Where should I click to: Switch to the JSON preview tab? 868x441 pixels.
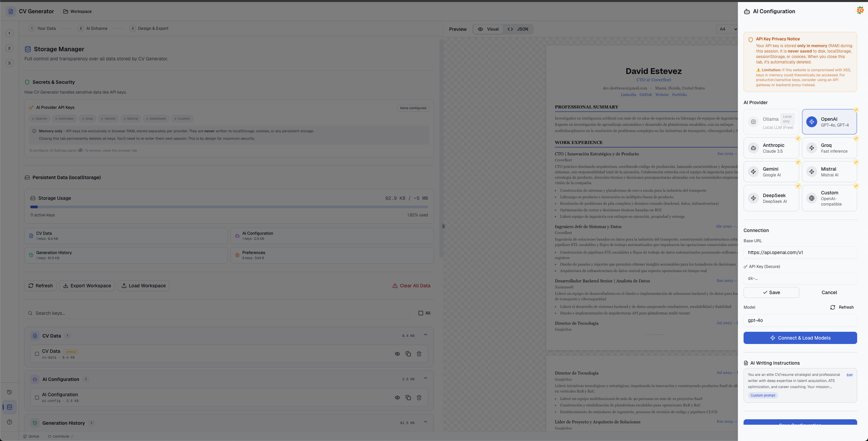[x=519, y=29]
